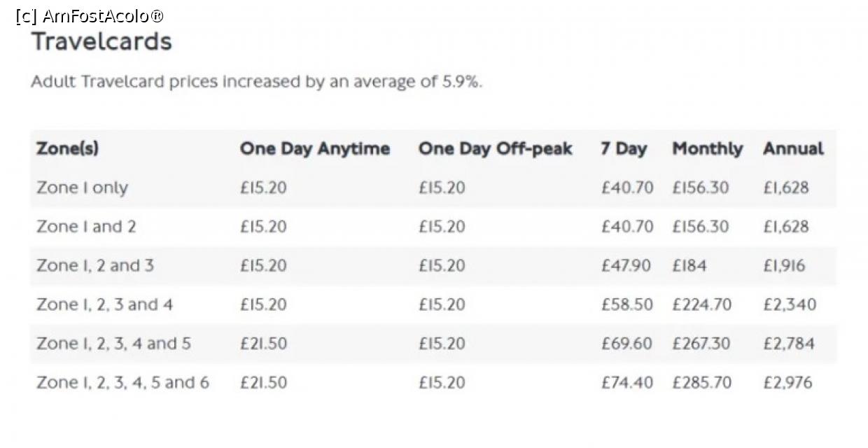Image resolution: width=868 pixels, height=448 pixels.
Task: Select the price increase description sentence
Action: (257, 82)
